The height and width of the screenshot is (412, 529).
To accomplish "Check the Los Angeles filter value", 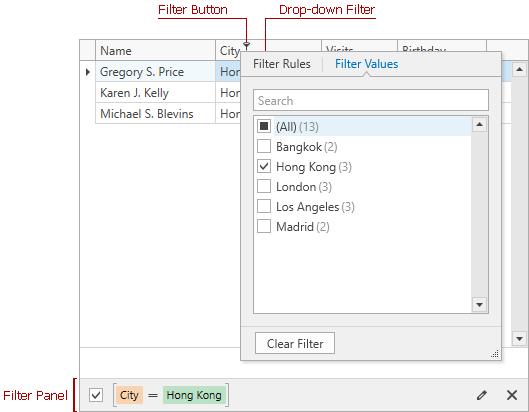I will tap(264, 206).
